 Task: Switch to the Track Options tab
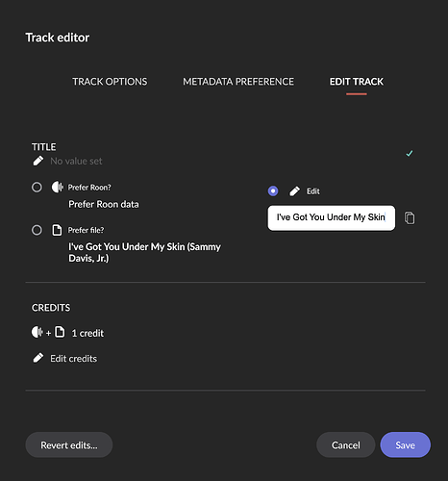[110, 82]
